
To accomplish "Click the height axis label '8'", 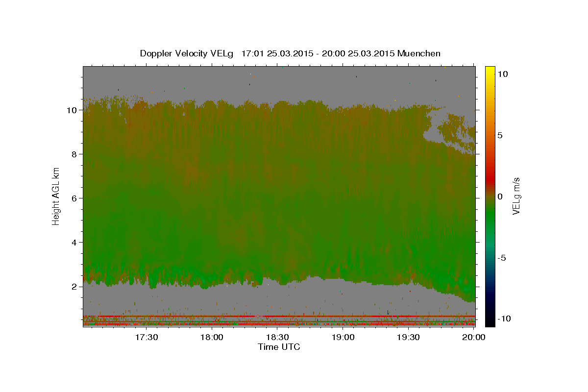I will pos(75,154).
